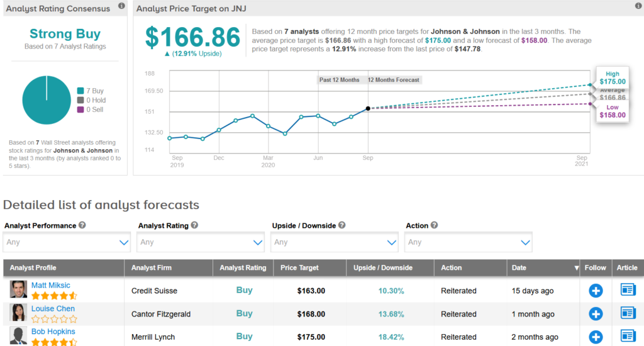Click info icon on Analyst Price Target panel
Viewport: 644px width, 346px height.
(x=639, y=5)
